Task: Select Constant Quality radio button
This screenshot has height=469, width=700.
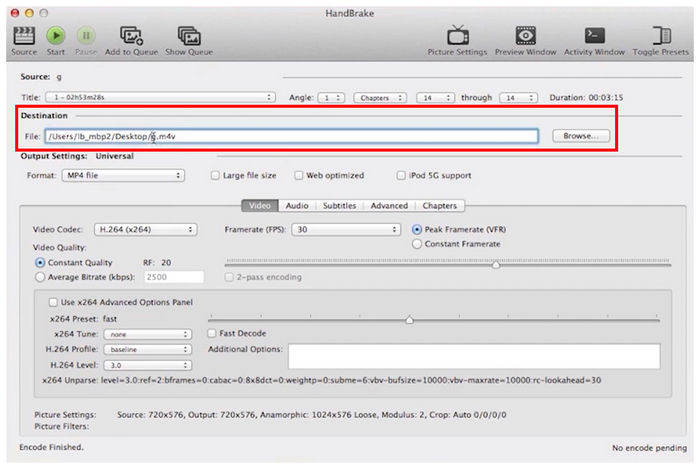Action: point(40,263)
